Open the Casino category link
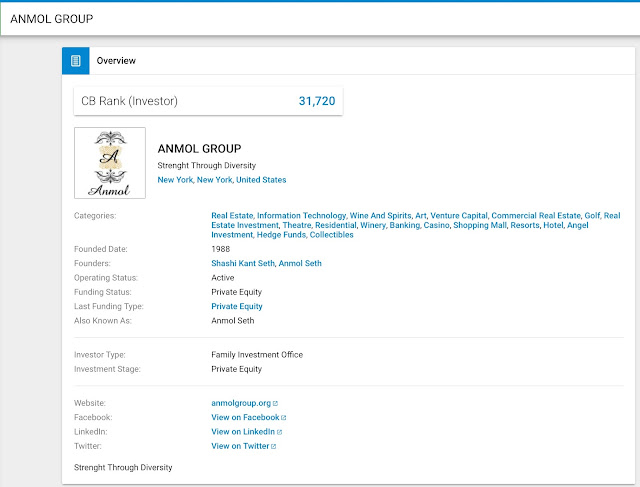This screenshot has height=487, width=640. click(436, 225)
